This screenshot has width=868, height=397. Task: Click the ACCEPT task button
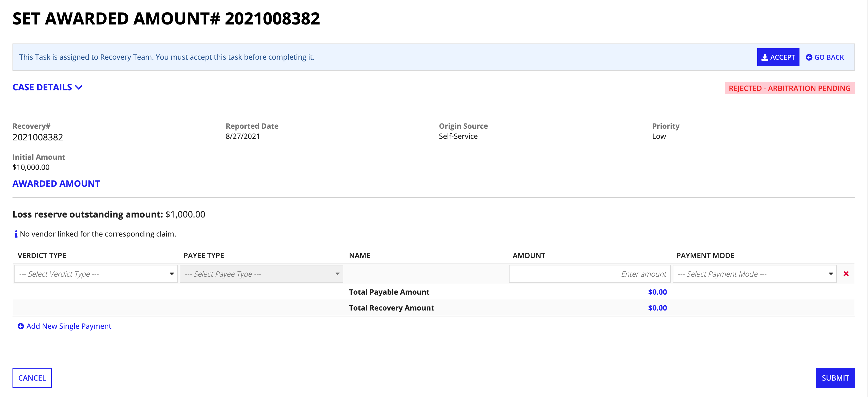778,57
